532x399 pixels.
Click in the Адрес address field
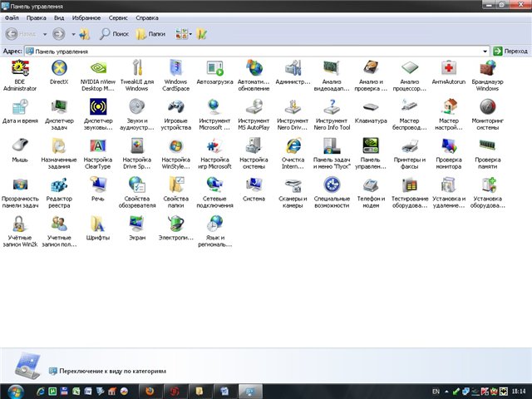click(x=257, y=52)
